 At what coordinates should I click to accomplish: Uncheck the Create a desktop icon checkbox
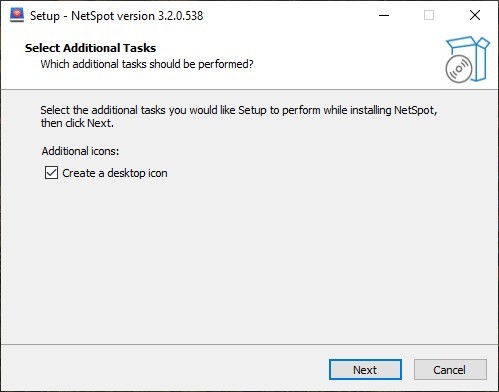(x=51, y=173)
